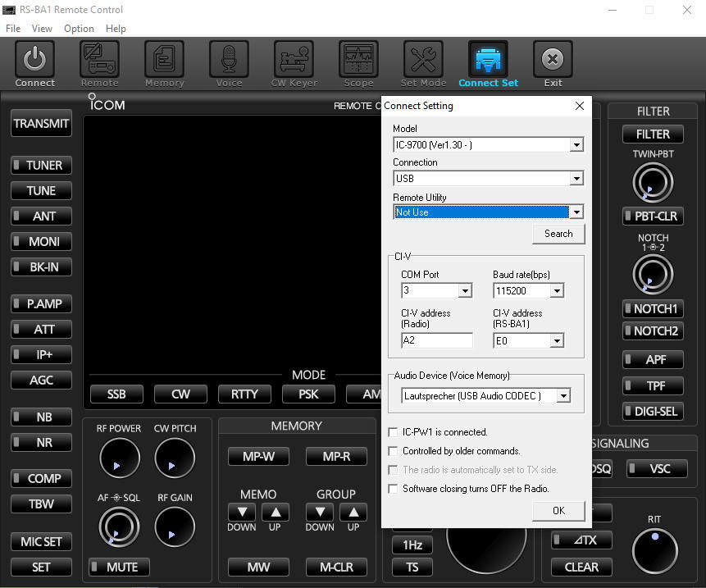Check IC-PW1 is connected

[393, 432]
